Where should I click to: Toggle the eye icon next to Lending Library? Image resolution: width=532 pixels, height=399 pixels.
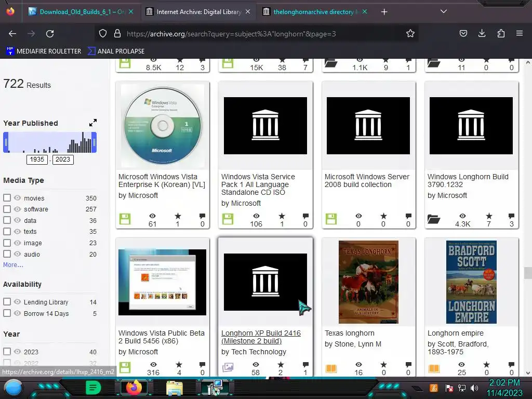tap(17, 302)
